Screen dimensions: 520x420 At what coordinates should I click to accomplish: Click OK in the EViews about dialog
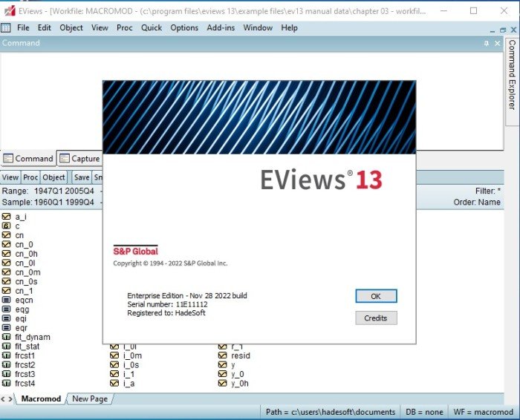pos(376,296)
